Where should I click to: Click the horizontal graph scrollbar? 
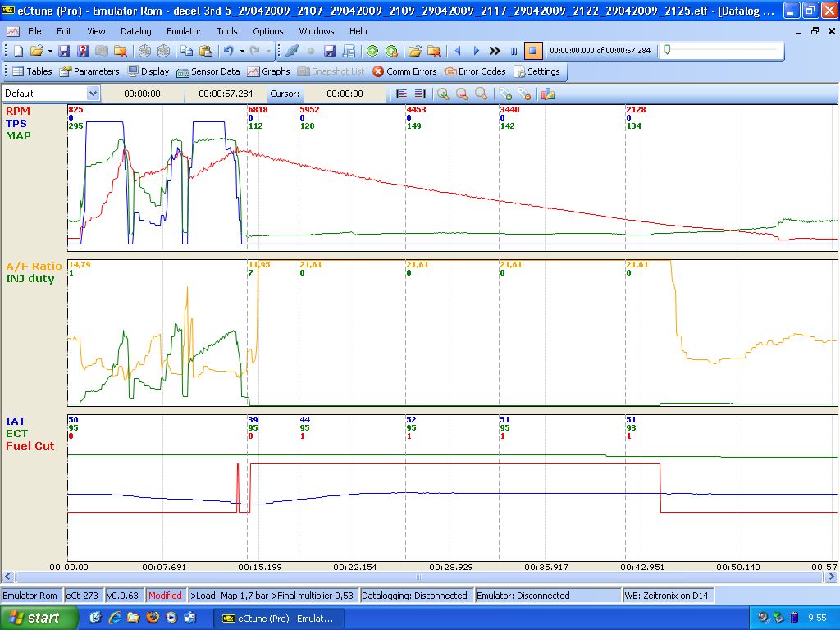pos(419,577)
